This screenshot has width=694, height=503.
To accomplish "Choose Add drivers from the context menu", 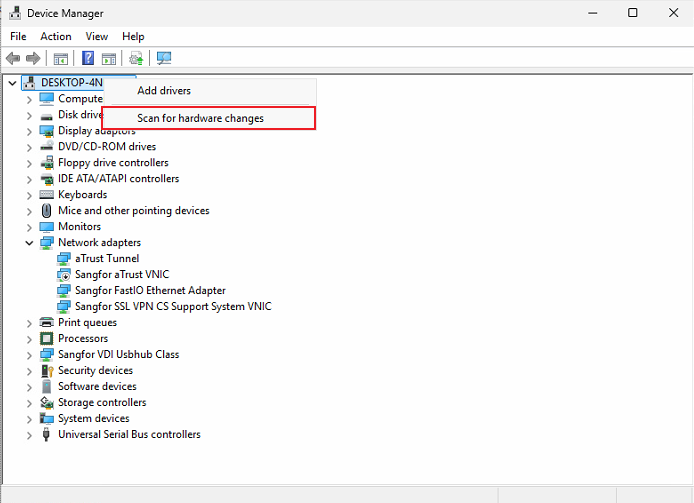I will tap(164, 91).
